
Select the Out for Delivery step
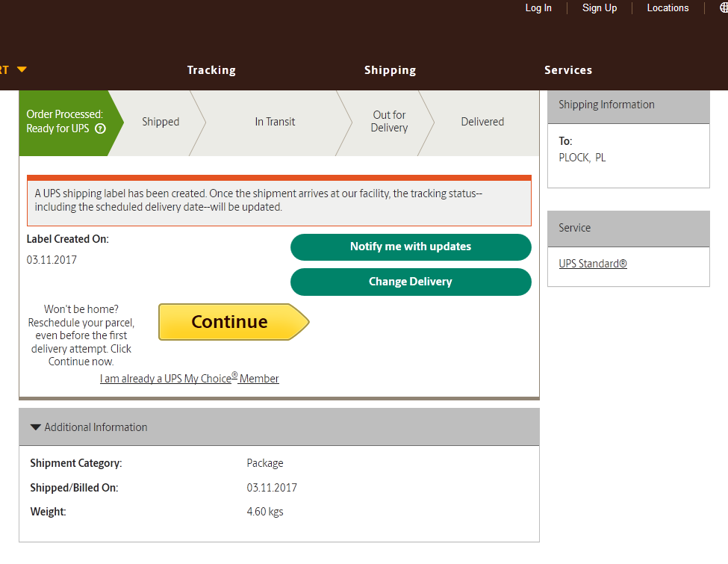389,121
